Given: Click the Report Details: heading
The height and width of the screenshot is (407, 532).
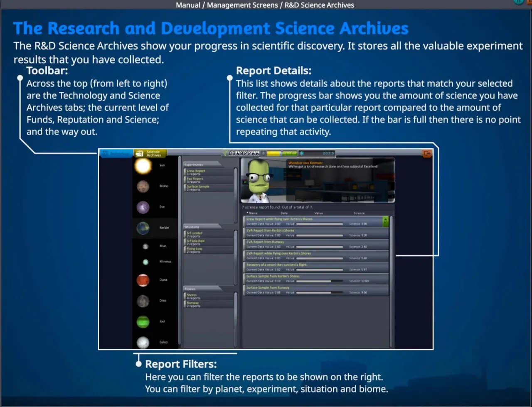Looking at the screenshot, I should [x=273, y=71].
